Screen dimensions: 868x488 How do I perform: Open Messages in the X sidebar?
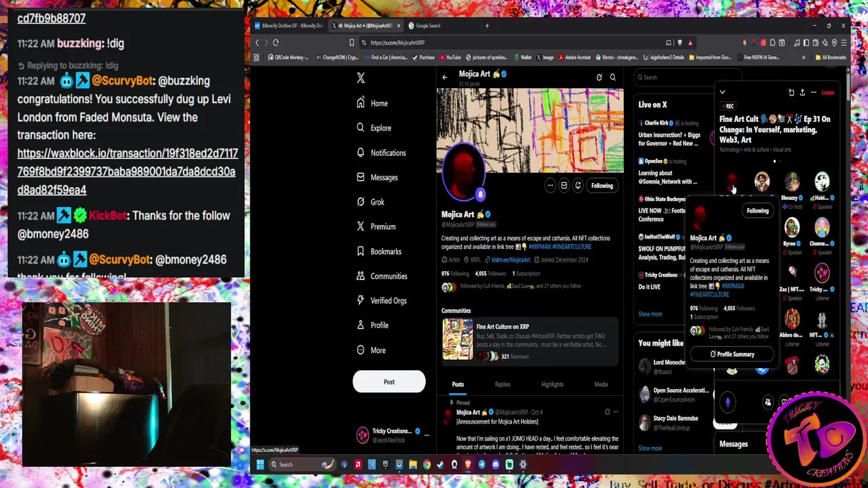click(377, 178)
